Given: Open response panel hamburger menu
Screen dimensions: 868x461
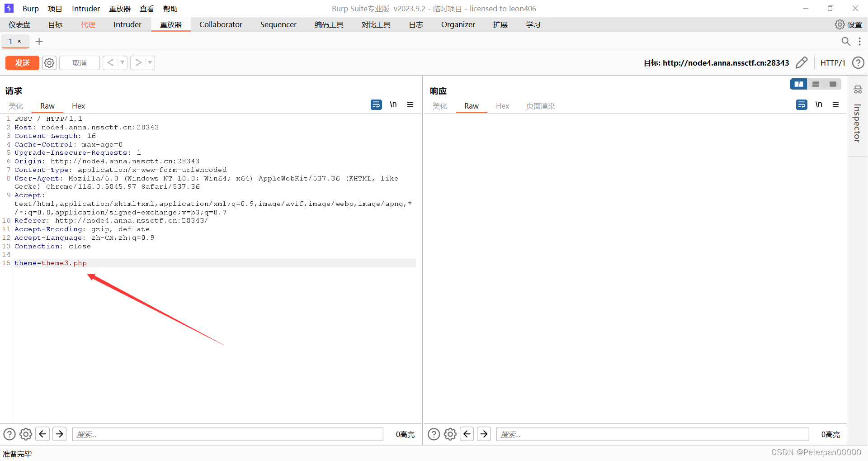Looking at the screenshot, I should (835, 105).
